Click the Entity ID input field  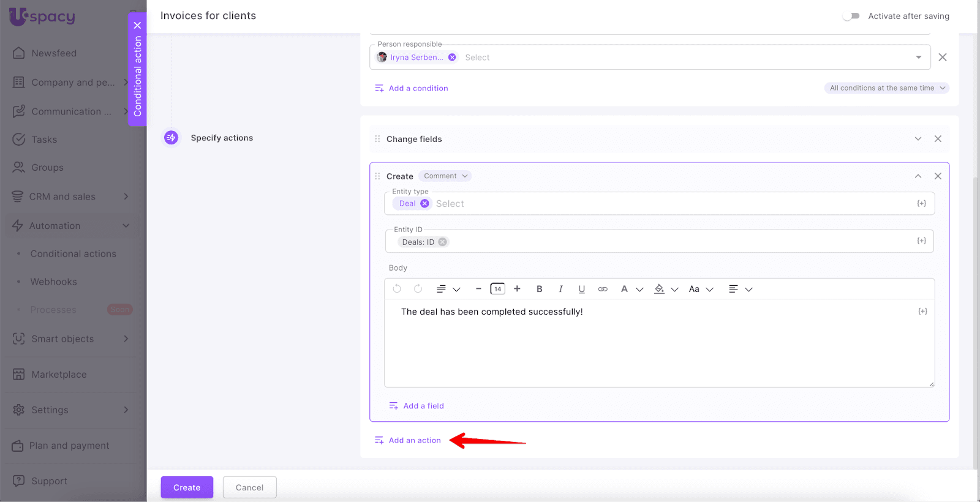point(674,242)
